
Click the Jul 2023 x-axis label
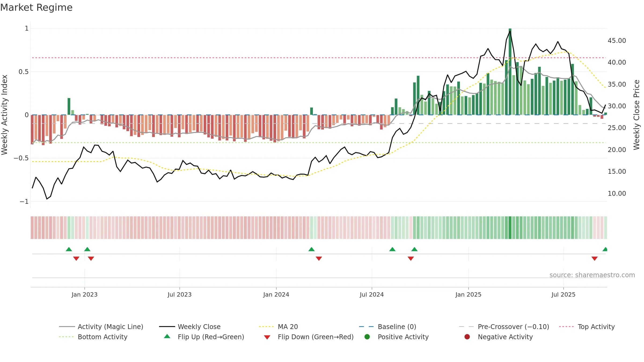180,295
